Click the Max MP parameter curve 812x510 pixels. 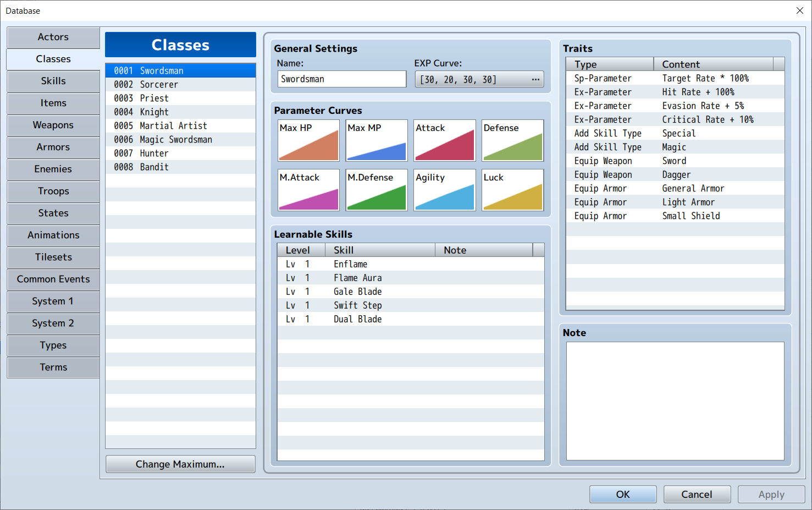(376, 141)
